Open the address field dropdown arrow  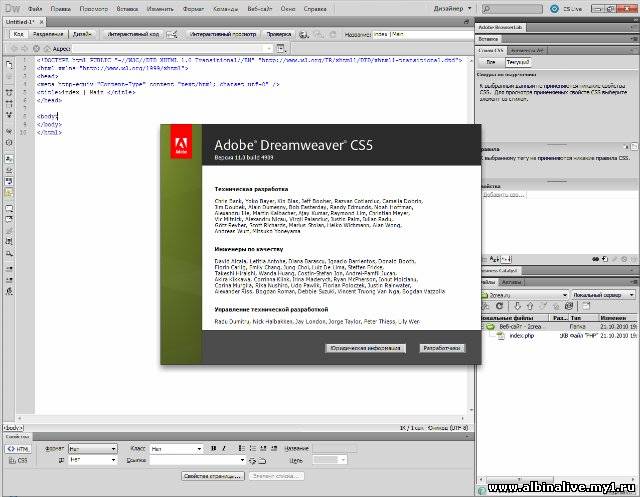[269, 49]
